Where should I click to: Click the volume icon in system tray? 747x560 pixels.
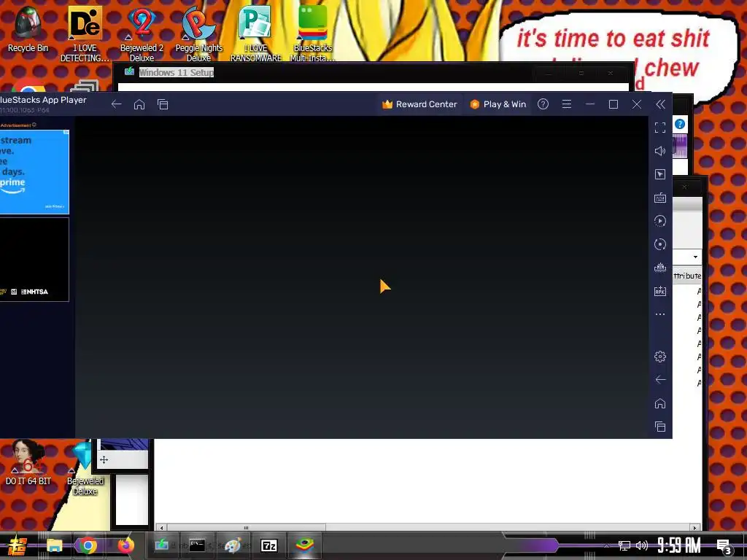(x=642, y=545)
